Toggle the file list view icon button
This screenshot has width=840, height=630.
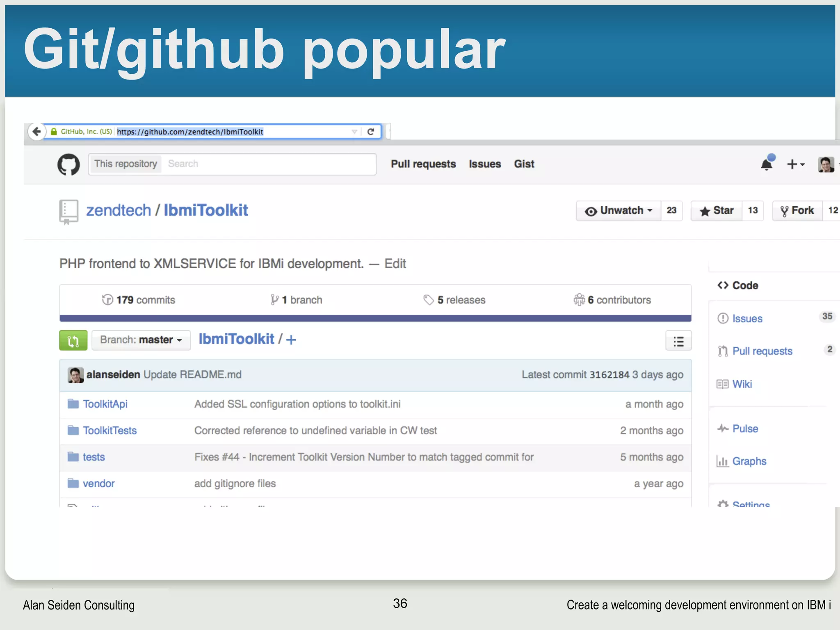pos(678,341)
